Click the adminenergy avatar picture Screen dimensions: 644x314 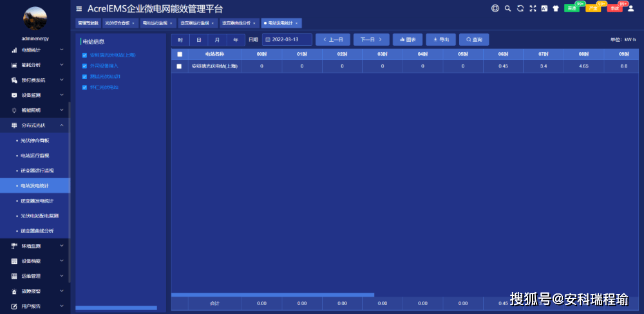35,19
